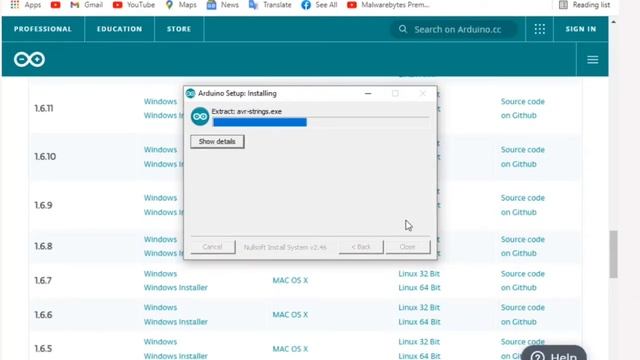
Task: Select the 1.6.9 version label
Action: click(x=43, y=205)
